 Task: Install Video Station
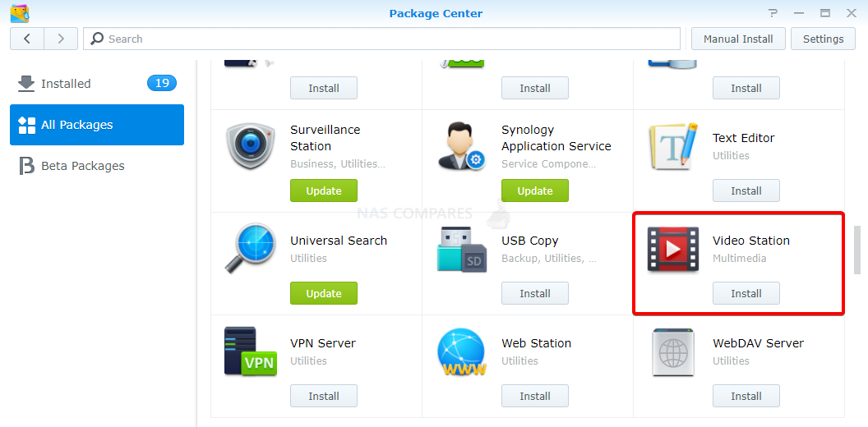(x=746, y=293)
